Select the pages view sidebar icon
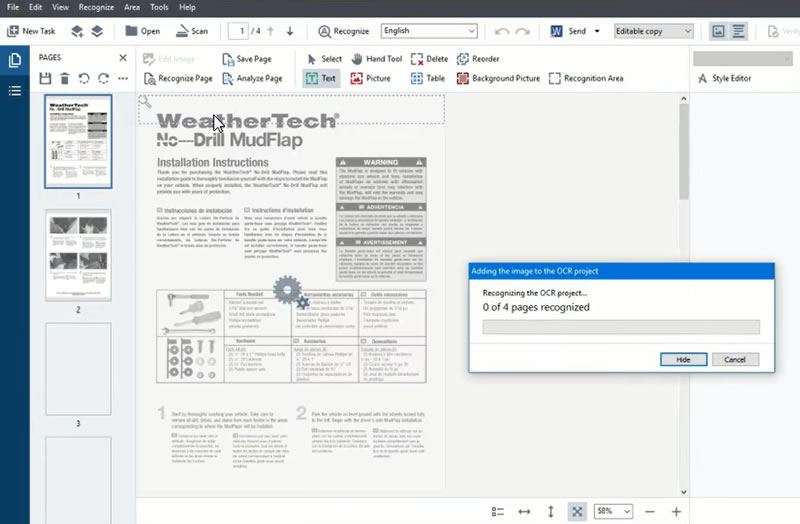The width and height of the screenshot is (800, 524). pyautogui.click(x=15, y=60)
